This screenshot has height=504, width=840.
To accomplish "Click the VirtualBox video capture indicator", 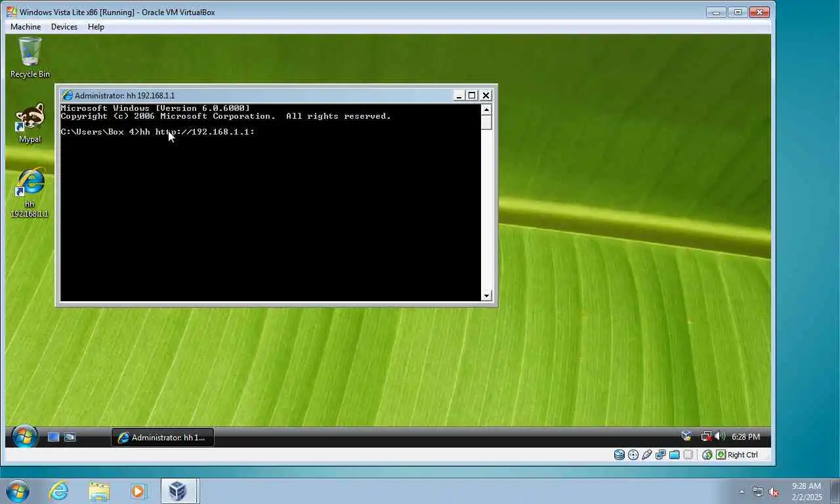I will click(x=688, y=455).
